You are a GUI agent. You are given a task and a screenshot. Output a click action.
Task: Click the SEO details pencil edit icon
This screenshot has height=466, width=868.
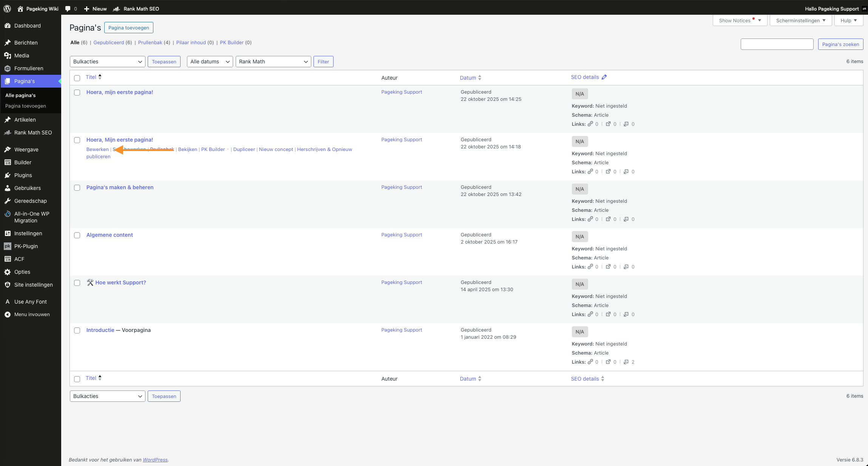604,77
